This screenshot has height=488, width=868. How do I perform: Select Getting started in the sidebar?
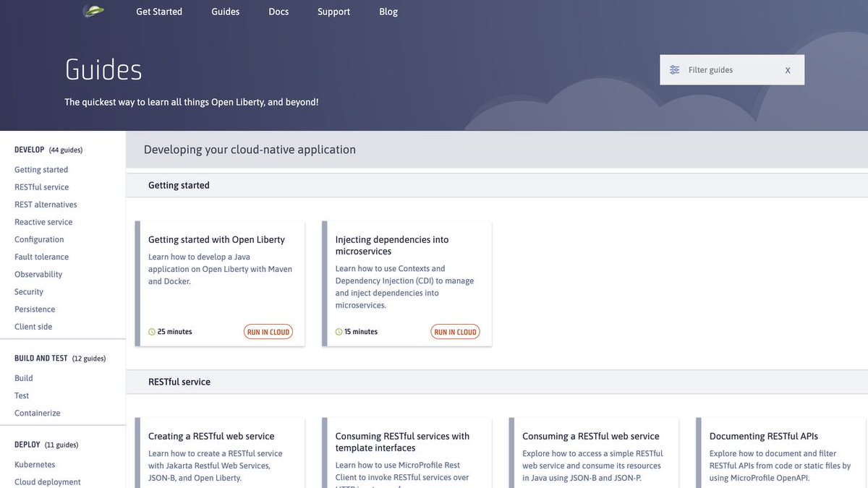point(41,170)
